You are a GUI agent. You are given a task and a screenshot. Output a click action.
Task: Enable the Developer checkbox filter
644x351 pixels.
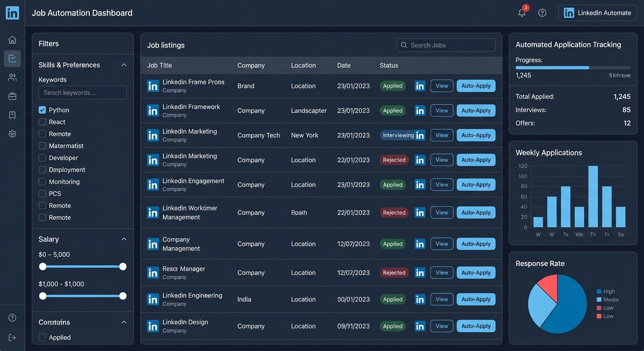(42, 158)
